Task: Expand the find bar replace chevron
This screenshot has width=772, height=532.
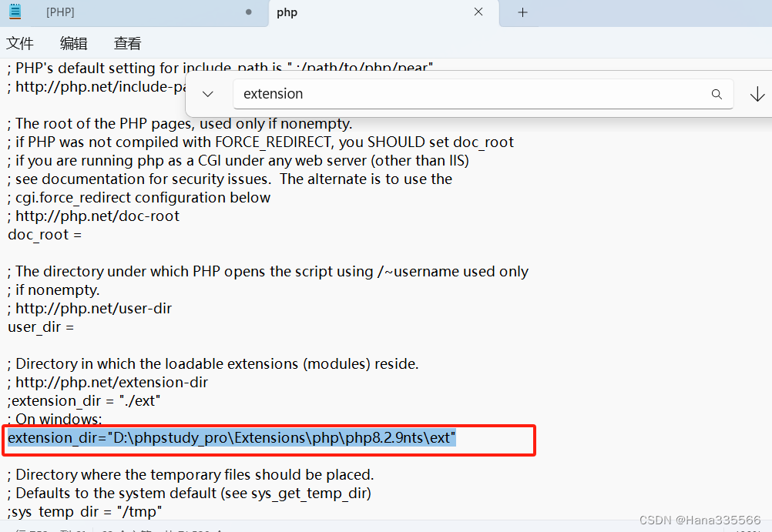Action: pos(208,94)
